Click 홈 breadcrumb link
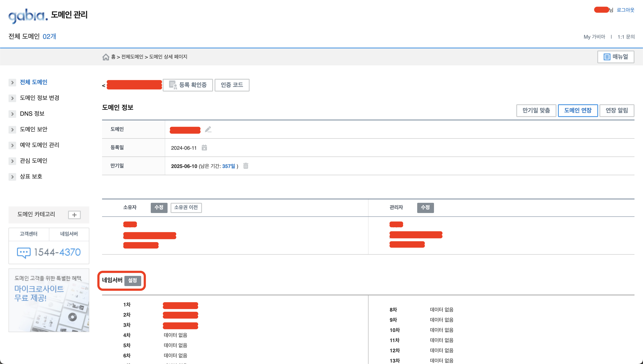The height and width of the screenshot is (364, 643). [113, 57]
